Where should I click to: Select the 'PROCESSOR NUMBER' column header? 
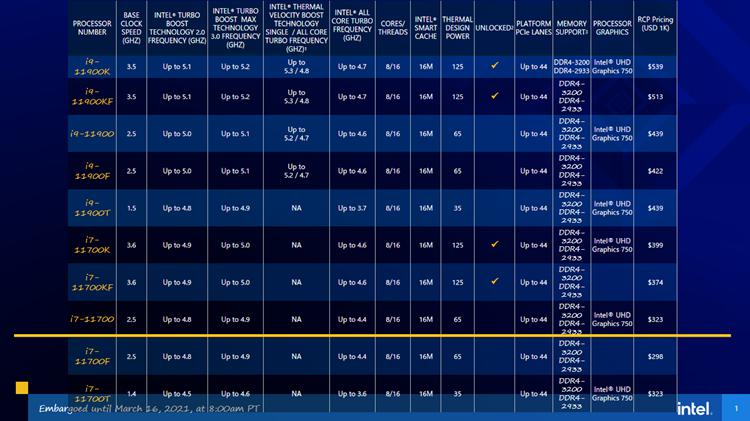point(92,28)
